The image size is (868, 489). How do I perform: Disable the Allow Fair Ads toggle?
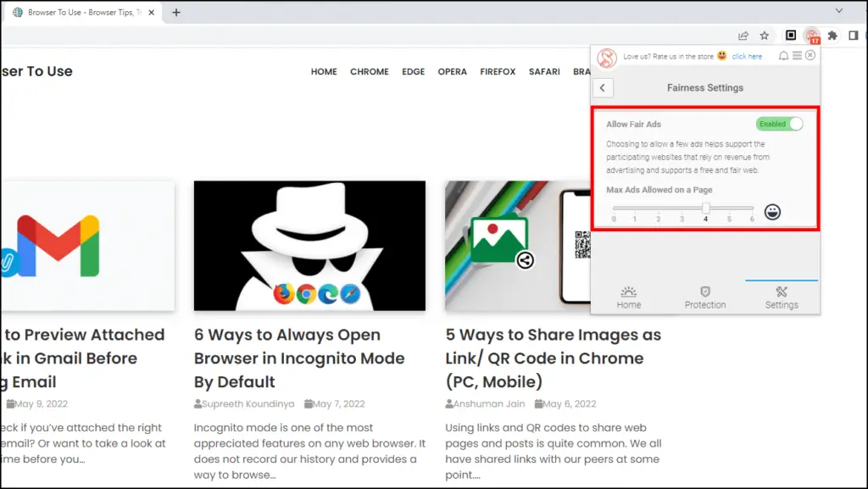(x=780, y=124)
